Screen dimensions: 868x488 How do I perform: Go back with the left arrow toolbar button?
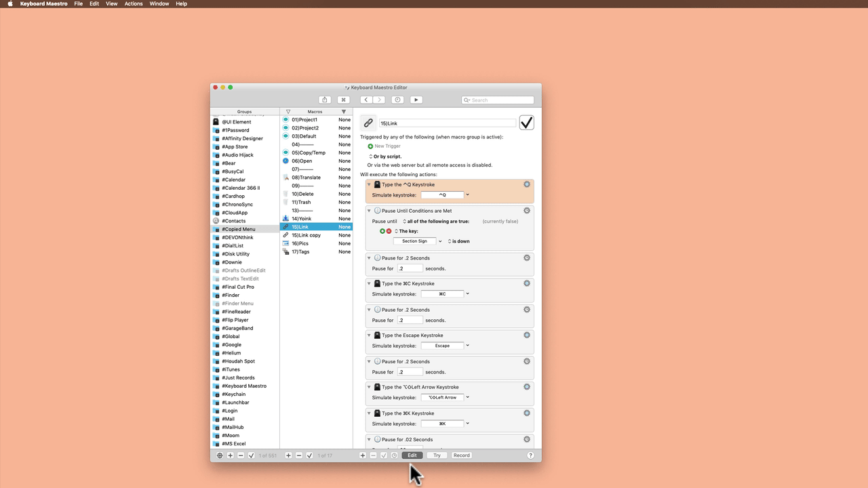point(366,100)
